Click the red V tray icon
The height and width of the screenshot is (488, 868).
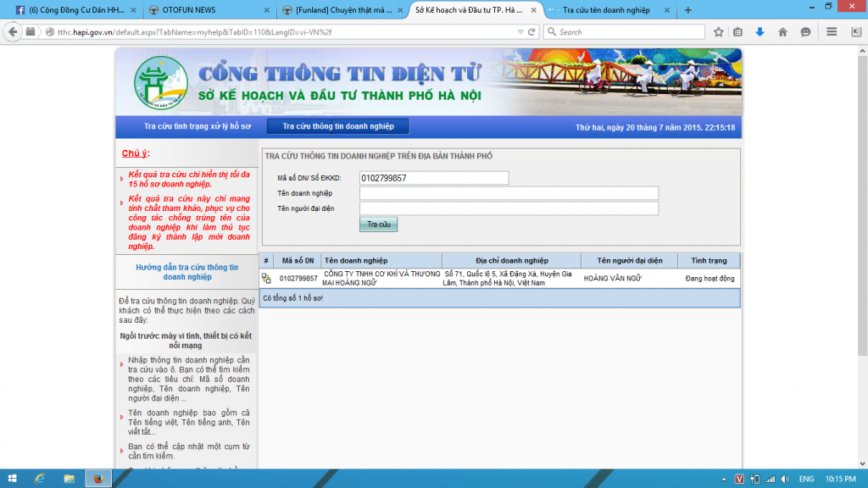(x=739, y=480)
